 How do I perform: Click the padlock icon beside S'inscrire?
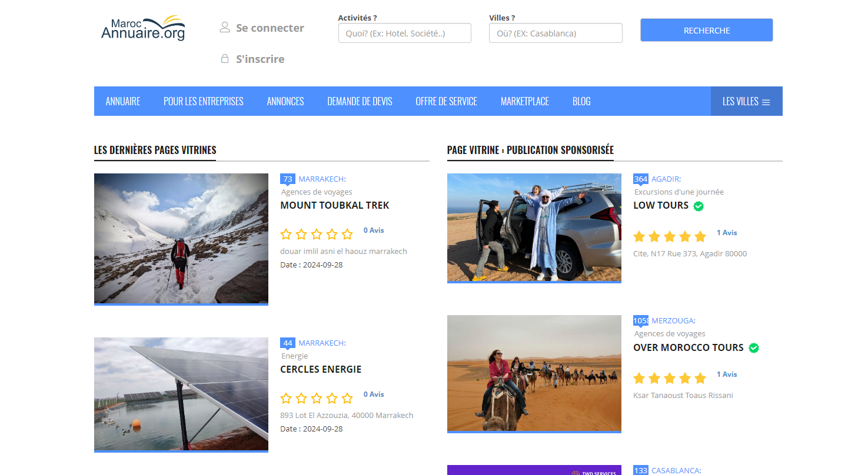point(225,59)
